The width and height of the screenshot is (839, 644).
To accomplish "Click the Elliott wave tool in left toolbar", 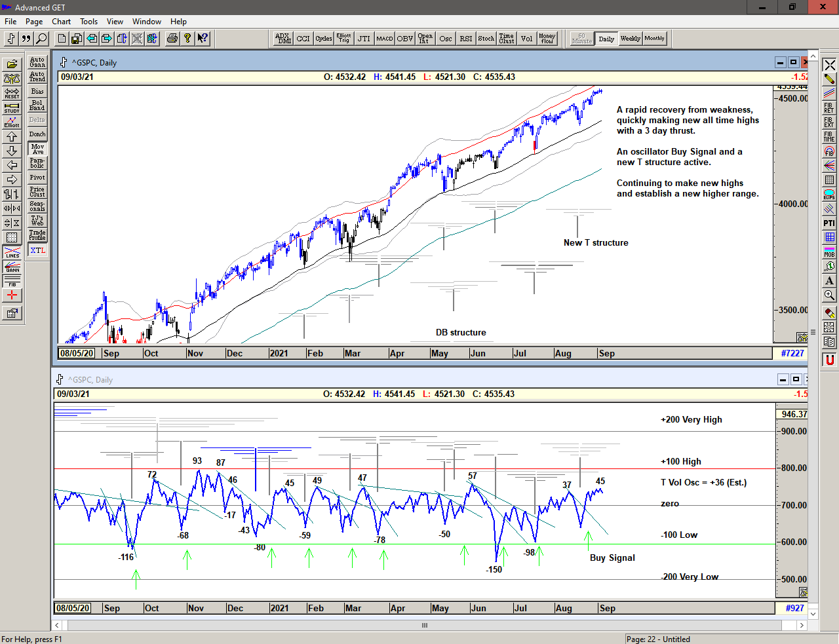I will (12, 122).
